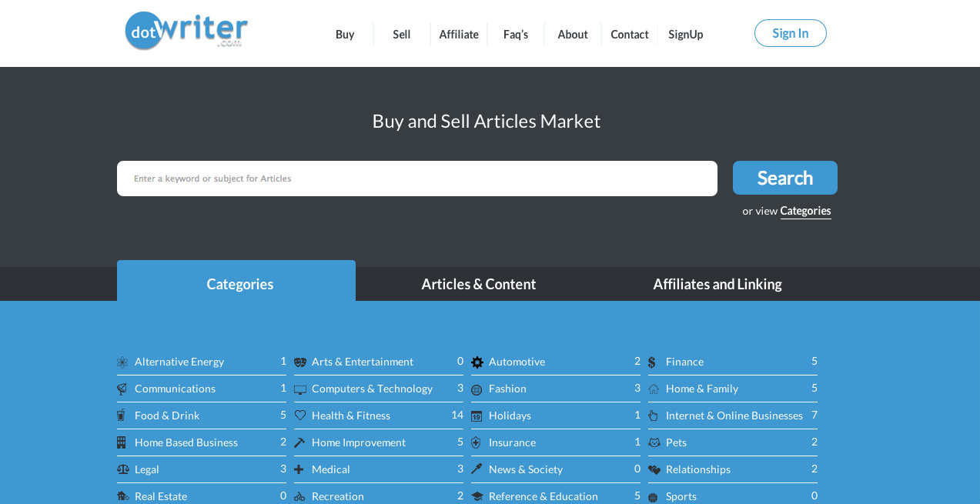Switch to the Articles & Content tab

(478, 284)
